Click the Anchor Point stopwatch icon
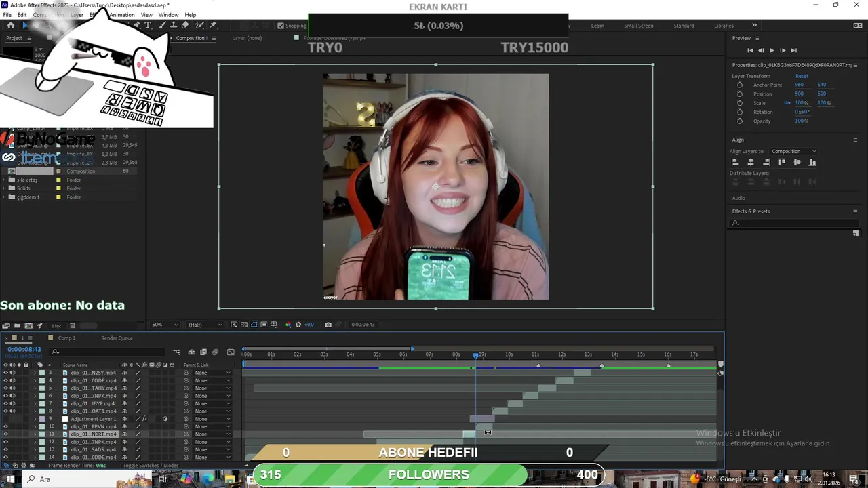 pyautogui.click(x=739, y=85)
